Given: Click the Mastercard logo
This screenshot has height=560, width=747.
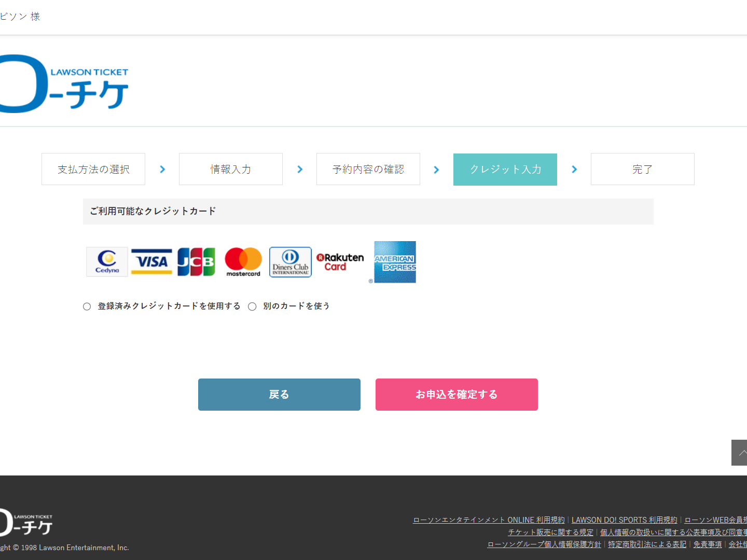Looking at the screenshot, I should (x=243, y=262).
